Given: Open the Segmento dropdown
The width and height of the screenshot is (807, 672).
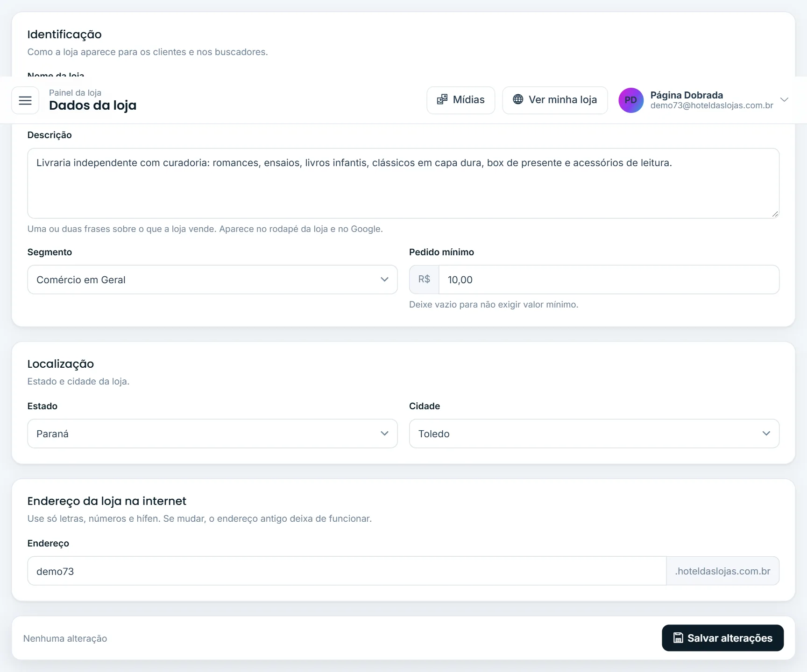Looking at the screenshot, I should pos(212,280).
